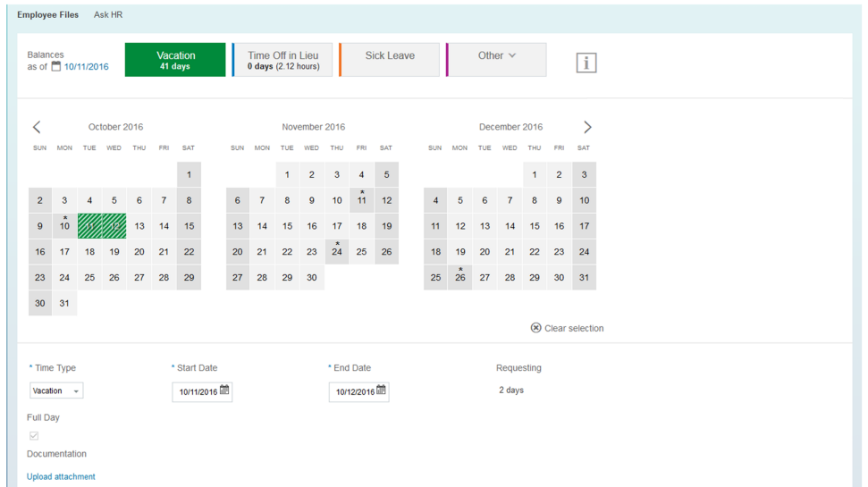This screenshot has width=868, height=487.
Task: Select October 26 on the calendar
Action: [x=114, y=277]
